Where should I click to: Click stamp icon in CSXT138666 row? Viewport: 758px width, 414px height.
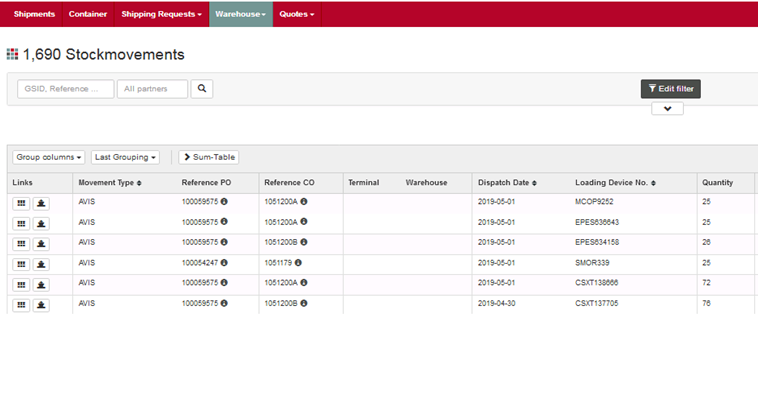tap(41, 285)
